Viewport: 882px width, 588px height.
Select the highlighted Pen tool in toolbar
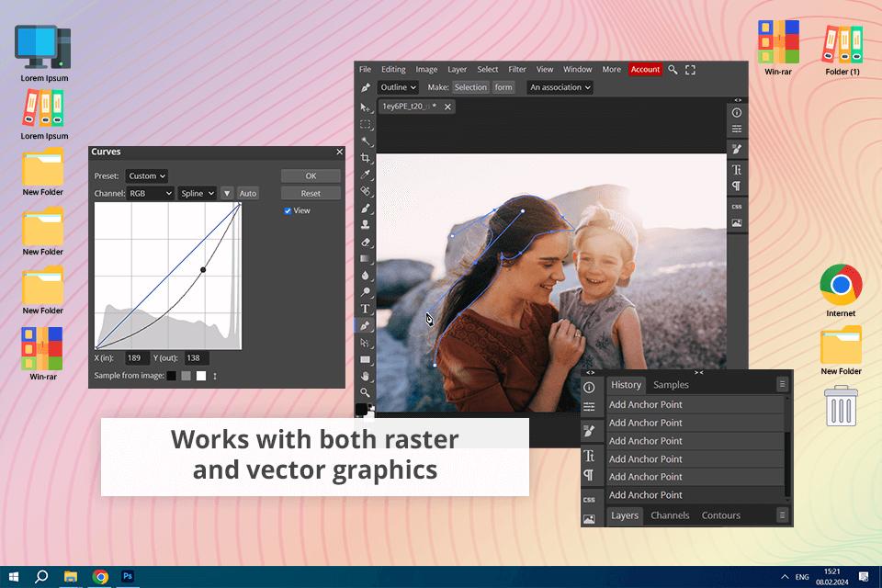click(365, 326)
